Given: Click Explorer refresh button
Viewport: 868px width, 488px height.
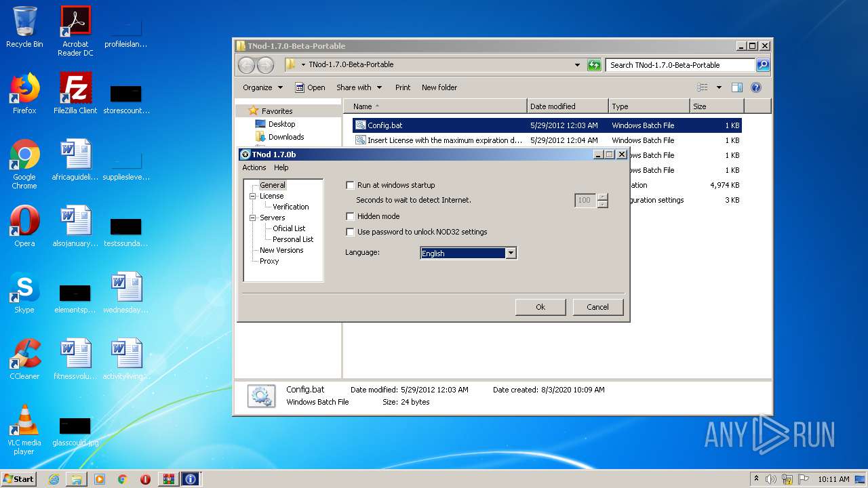Looking at the screenshot, I should (x=594, y=65).
